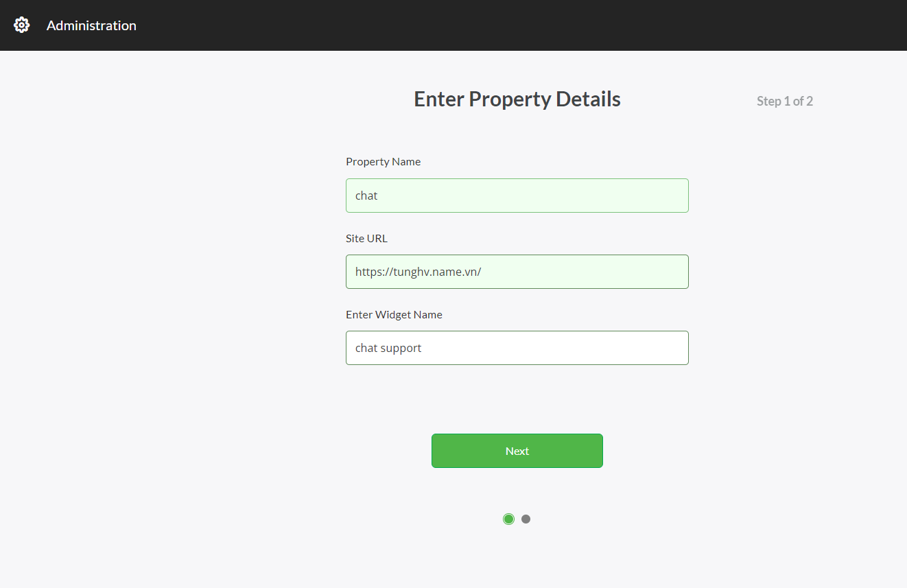Select the first green step indicator dot
This screenshot has height=588, width=907.
[508, 519]
